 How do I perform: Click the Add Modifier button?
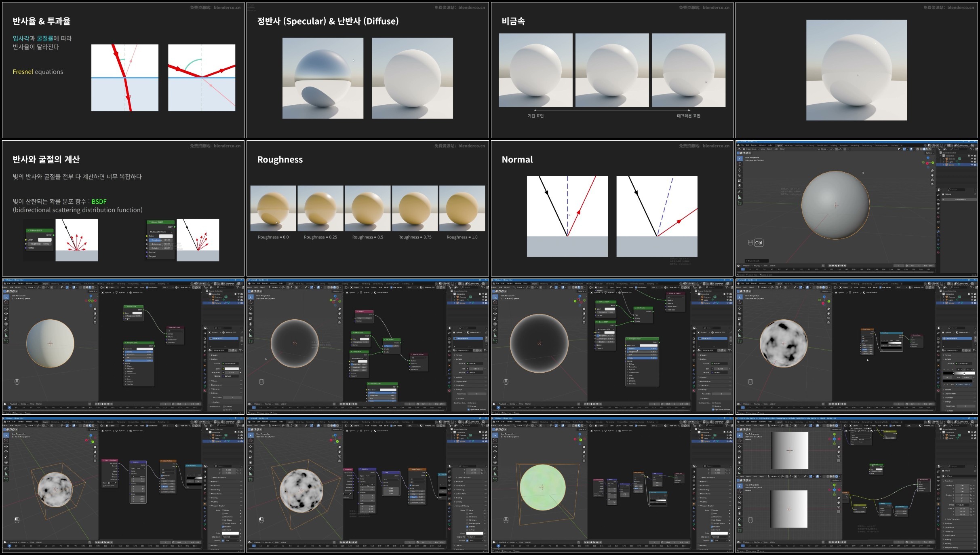[960, 199]
